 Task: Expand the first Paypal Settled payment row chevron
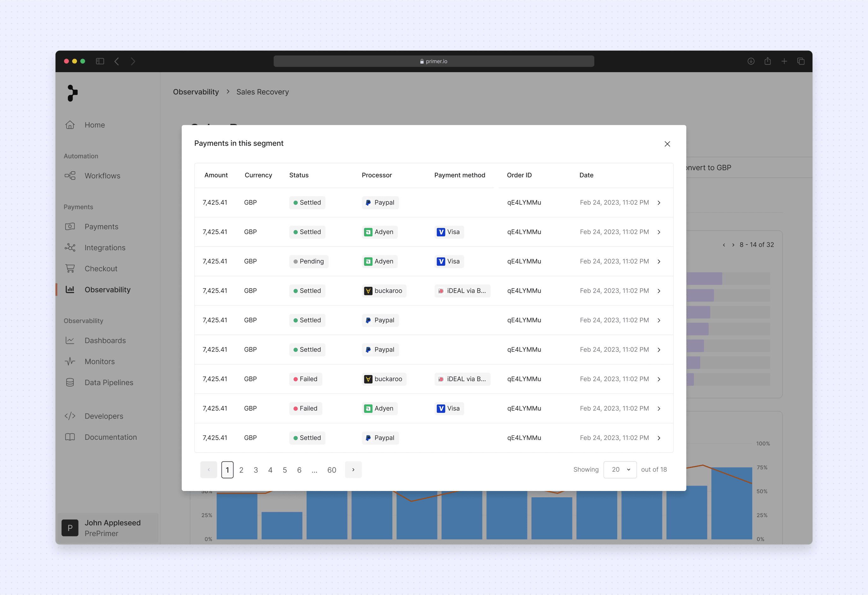coord(659,203)
